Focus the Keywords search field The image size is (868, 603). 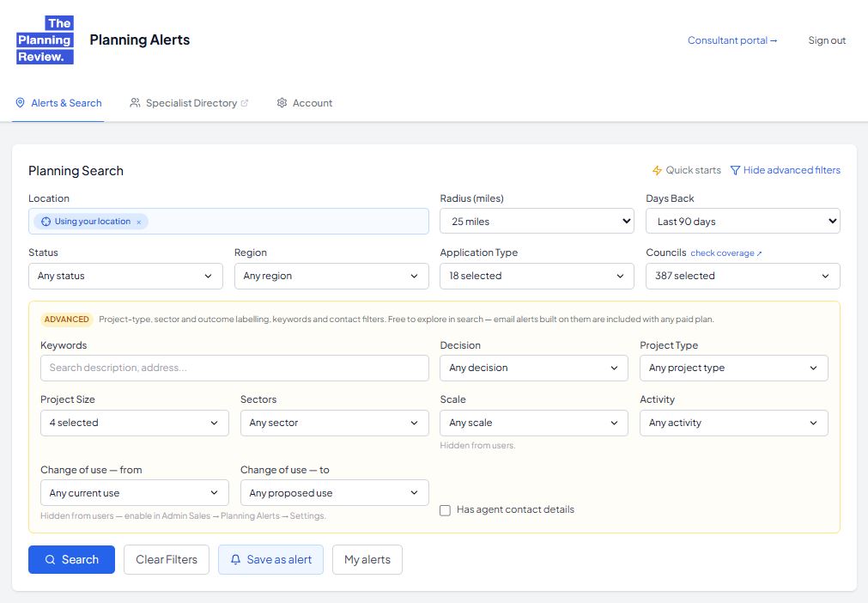234,368
